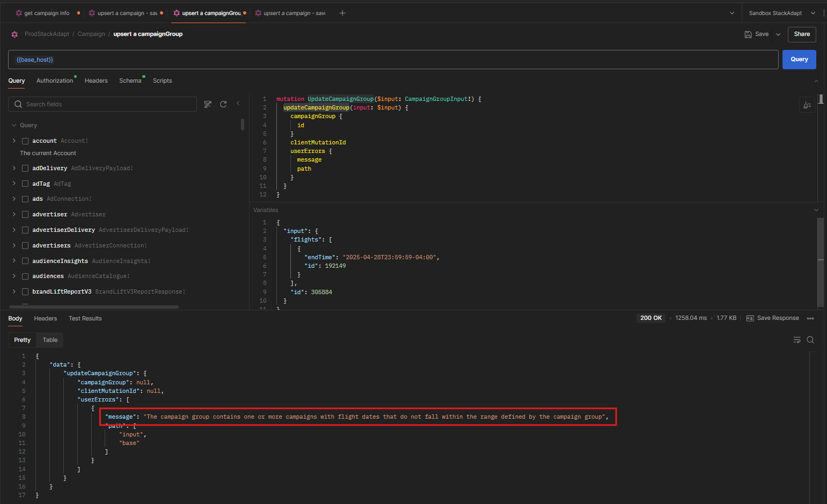Click the 1258.04 ms response time

[691, 318]
